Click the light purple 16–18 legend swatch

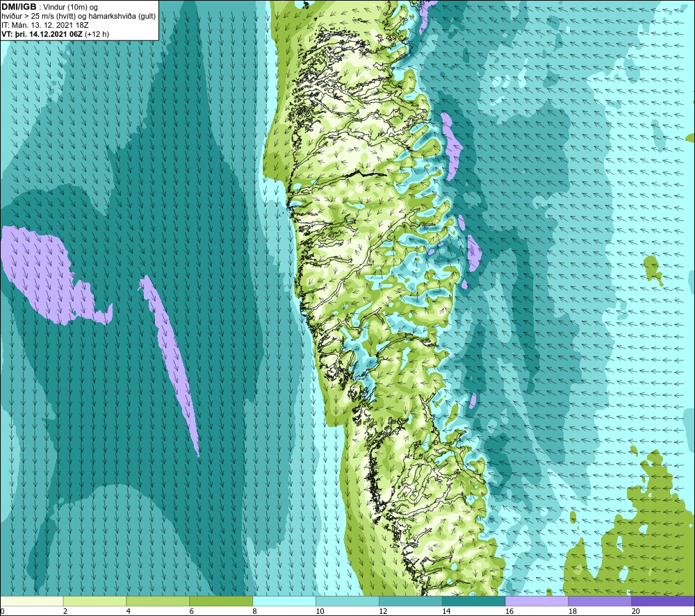pyautogui.click(x=537, y=601)
